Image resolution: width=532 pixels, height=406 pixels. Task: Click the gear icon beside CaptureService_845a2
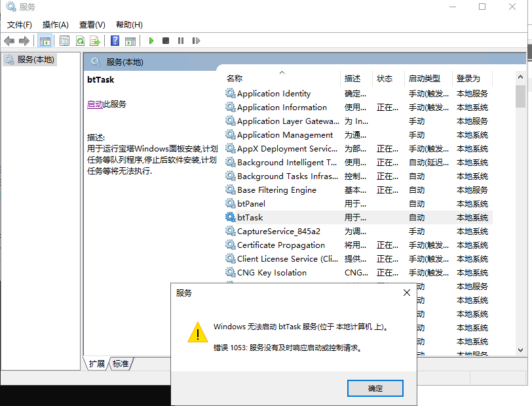(231, 232)
